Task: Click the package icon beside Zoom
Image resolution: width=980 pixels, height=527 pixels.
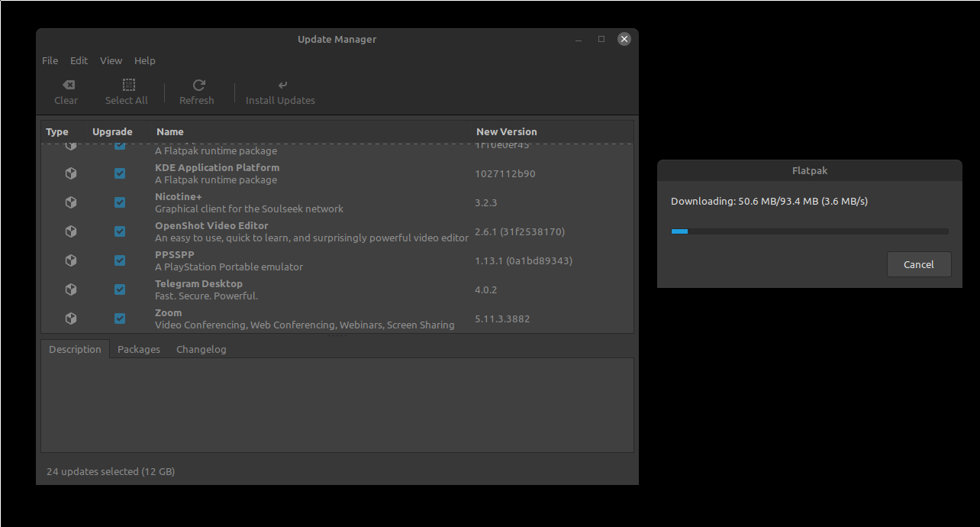Action: [x=71, y=318]
